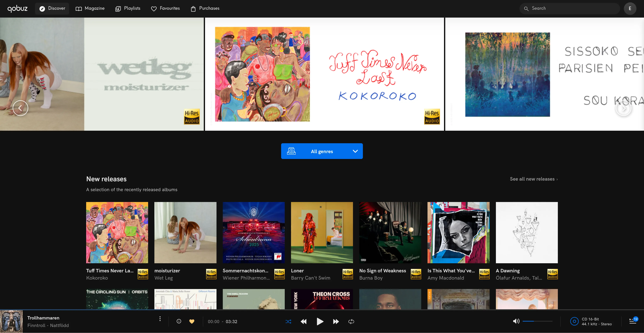The width and height of the screenshot is (644, 333).
Task: Click the Kokoroko artist link
Action: [97, 278]
